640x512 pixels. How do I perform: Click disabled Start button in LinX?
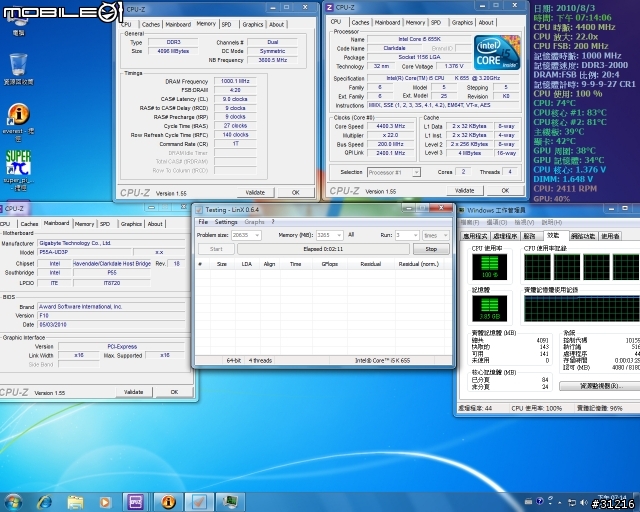point(216,249)
